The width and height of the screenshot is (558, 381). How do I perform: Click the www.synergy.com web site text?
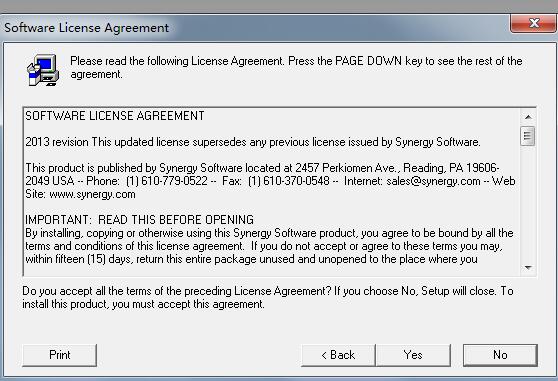tap(93, 194)
